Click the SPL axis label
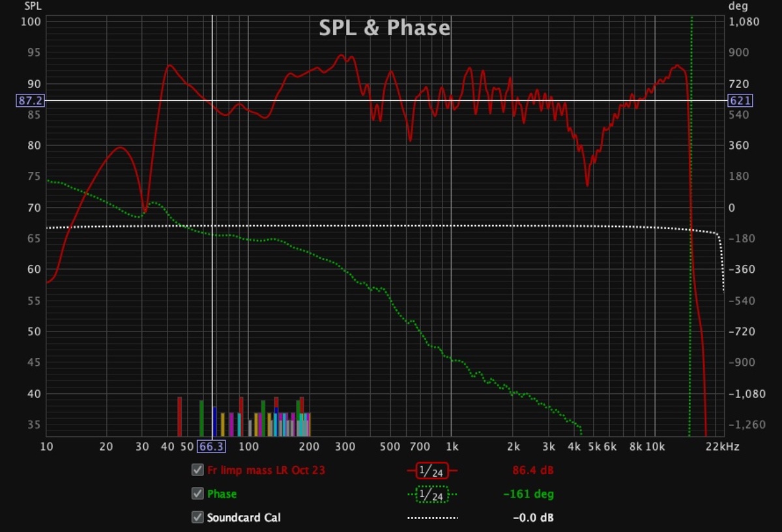The image size is (782, 532). (33, 7)
